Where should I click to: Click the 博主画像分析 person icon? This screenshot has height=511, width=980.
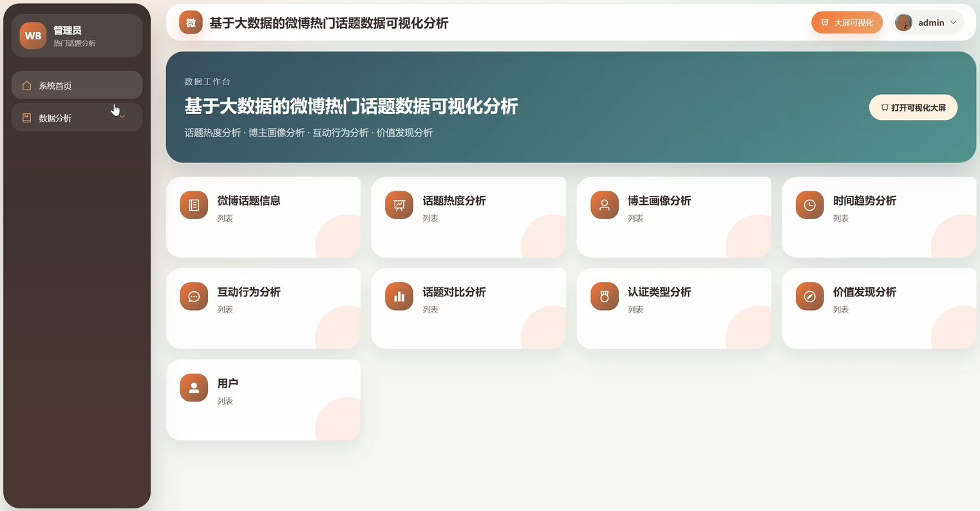605,205
